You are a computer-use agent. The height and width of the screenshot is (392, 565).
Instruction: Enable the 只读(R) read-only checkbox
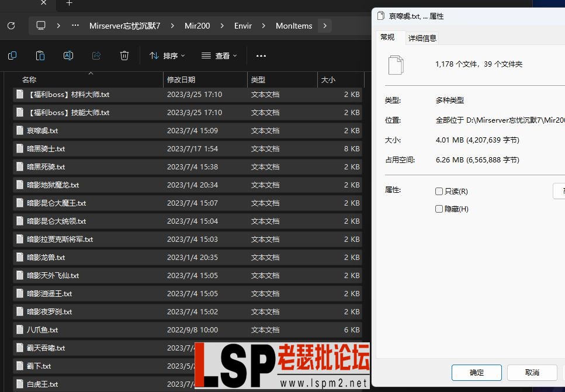(439, 191)
